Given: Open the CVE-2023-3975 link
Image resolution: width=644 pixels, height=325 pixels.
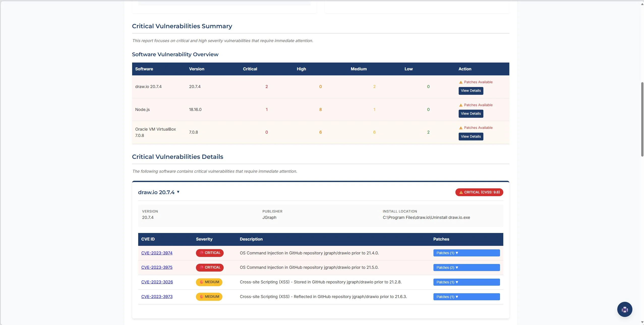Looking at the screenshot, I should (x=157, y=267).
